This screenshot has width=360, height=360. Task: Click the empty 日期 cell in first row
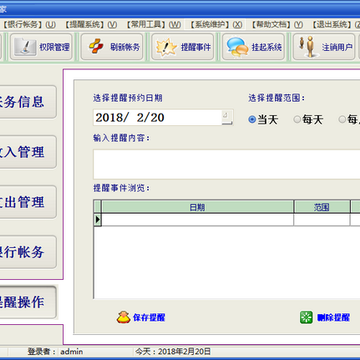197,220
